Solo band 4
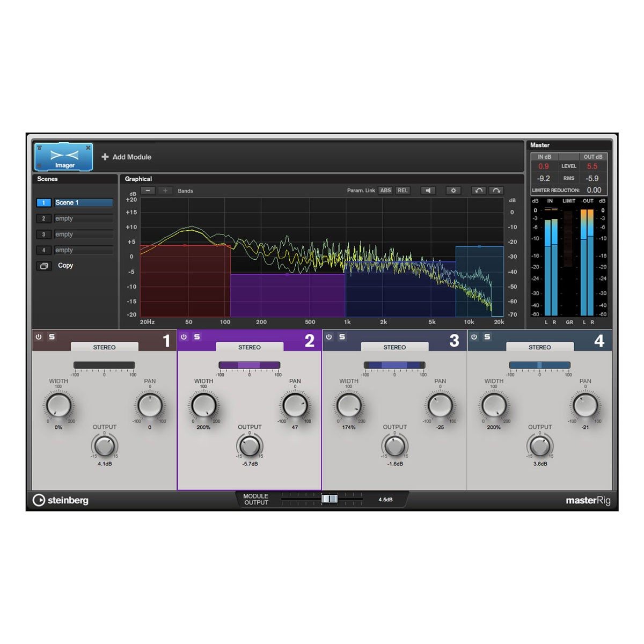This screenshot has width=644, height=644. click(487, 337)
